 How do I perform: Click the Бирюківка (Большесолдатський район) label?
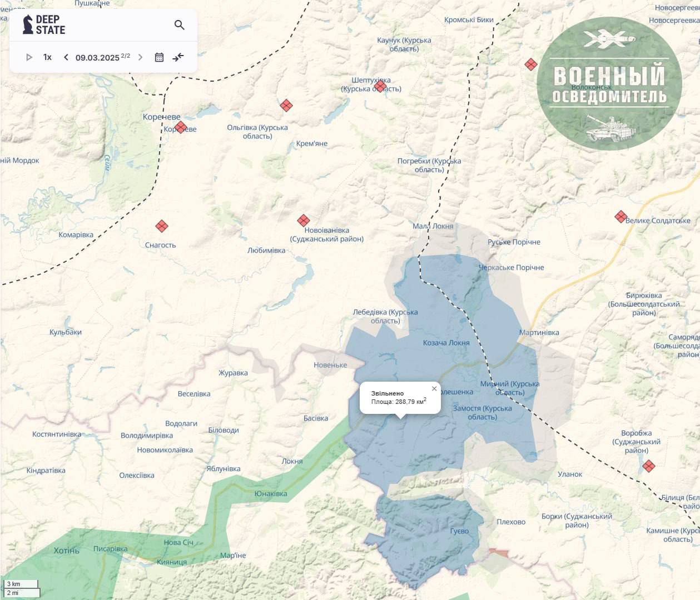click(x=644, y=304)
